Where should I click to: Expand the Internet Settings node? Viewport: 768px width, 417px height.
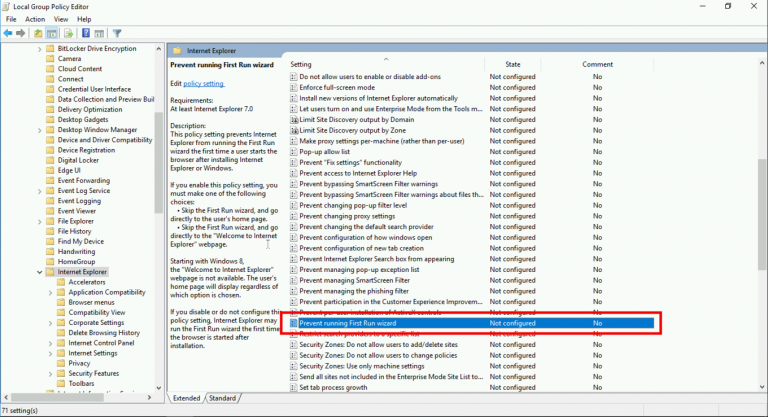pyautogui.click(x=50, y=353)
